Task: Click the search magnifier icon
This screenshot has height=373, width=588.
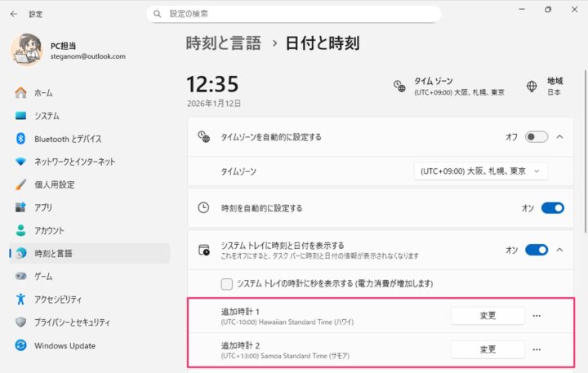Action: pyautogui.click(x=157, y=14)
